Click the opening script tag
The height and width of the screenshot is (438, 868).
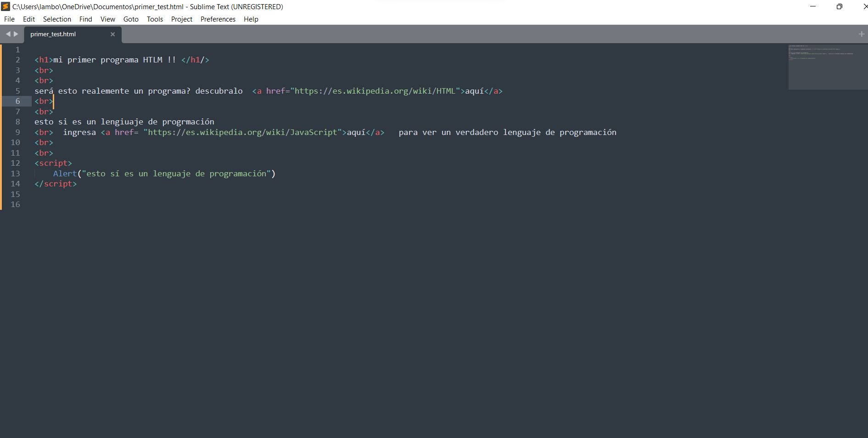[x=53, y=163]
